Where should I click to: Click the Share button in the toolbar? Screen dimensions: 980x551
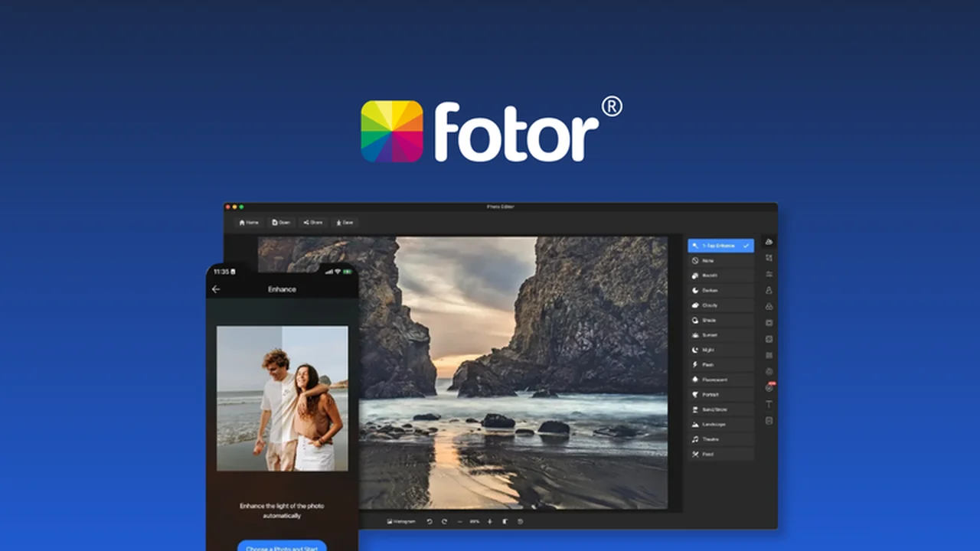[x=312, y=223]
